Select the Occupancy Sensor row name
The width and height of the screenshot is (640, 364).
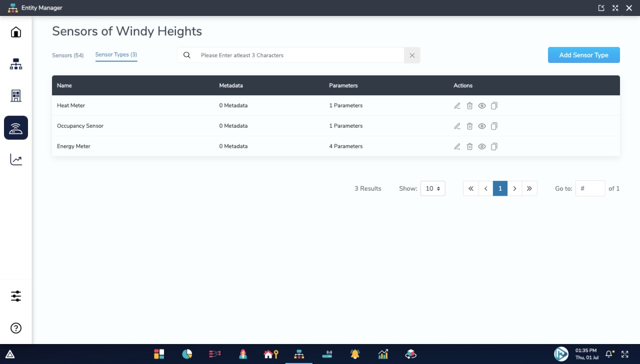80,126
